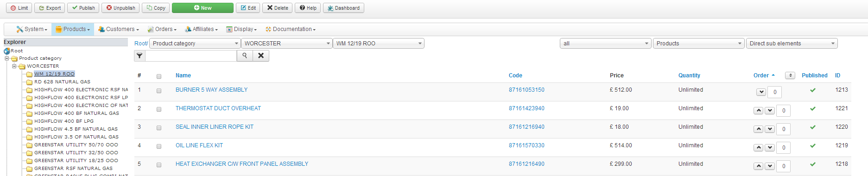Sort by the Name column header
Image resolution: width=868 pixels, height=176 pixels.
point(183,75)
